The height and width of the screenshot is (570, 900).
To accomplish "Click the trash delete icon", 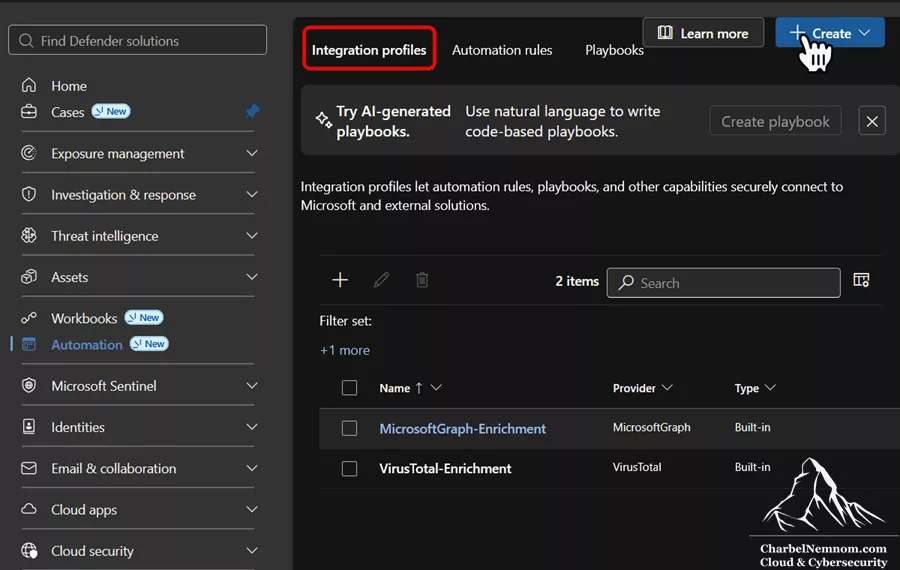I will 422,280.
